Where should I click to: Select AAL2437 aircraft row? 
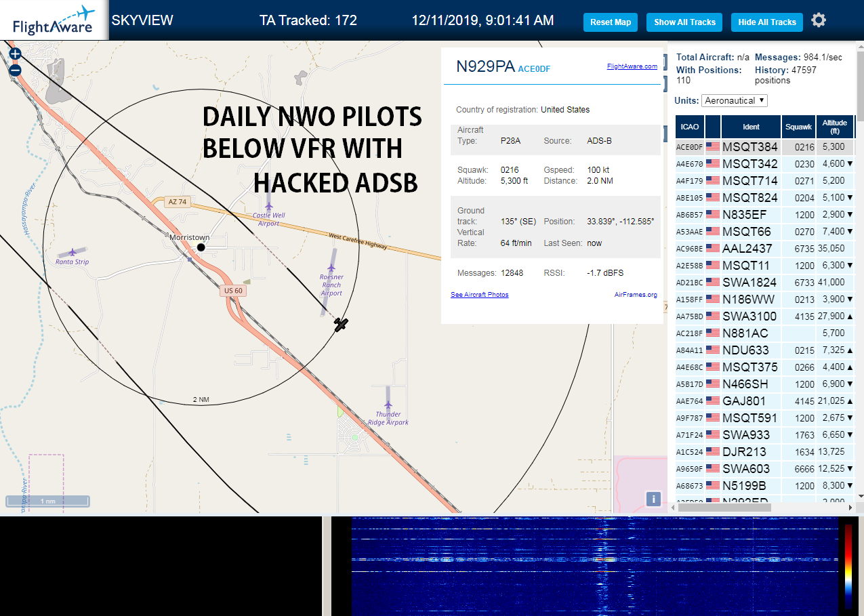point(765,248)
